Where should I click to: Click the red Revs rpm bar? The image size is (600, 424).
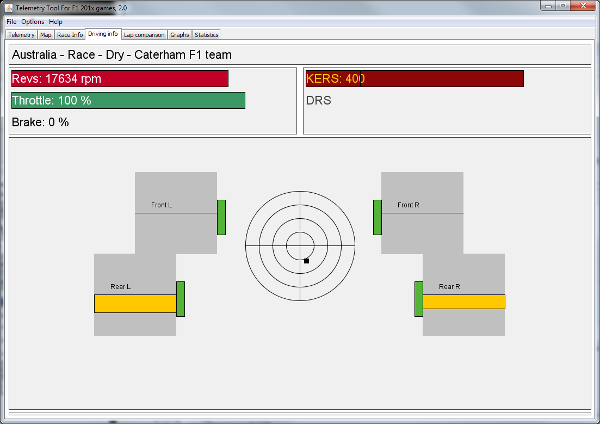(x=120, y=78)
